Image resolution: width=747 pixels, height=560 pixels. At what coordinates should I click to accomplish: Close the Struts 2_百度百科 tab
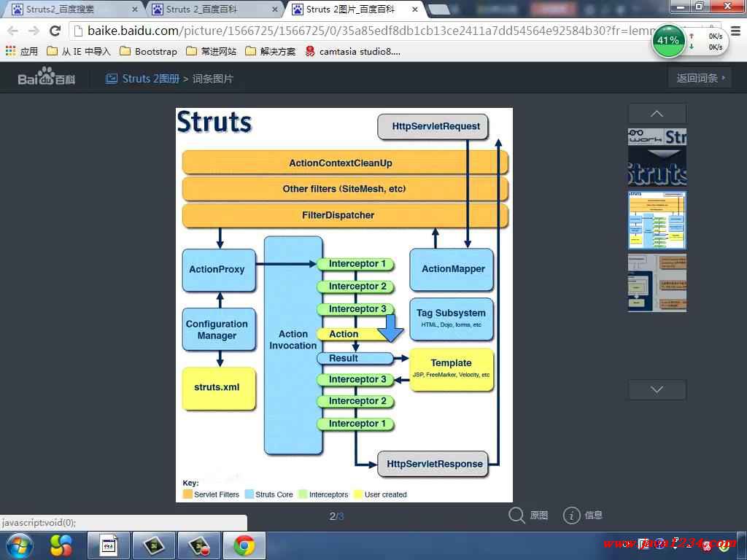pyautogui.click(x=275, y=9)
